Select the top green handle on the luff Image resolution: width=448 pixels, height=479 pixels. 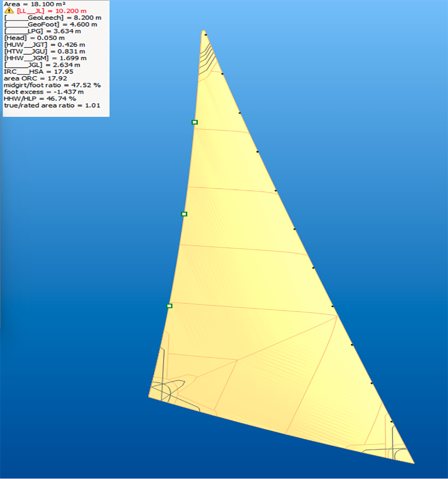[194, 122]
